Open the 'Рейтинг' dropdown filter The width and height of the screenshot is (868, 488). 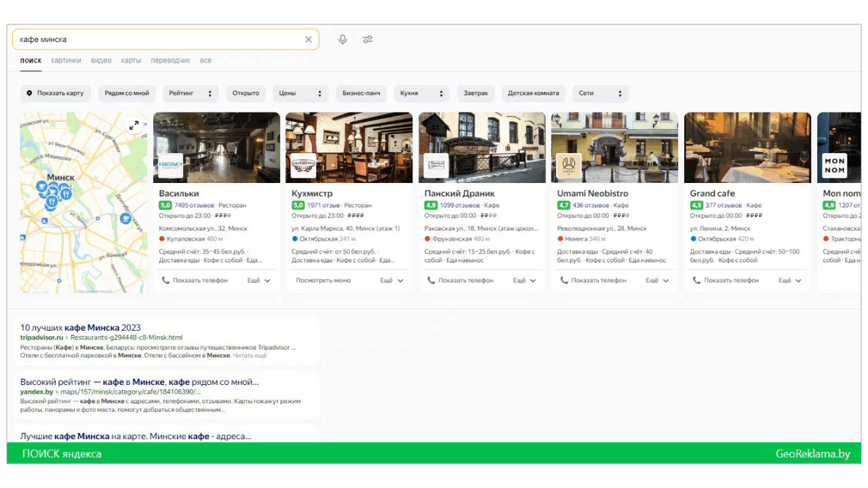tap(191, 94)
